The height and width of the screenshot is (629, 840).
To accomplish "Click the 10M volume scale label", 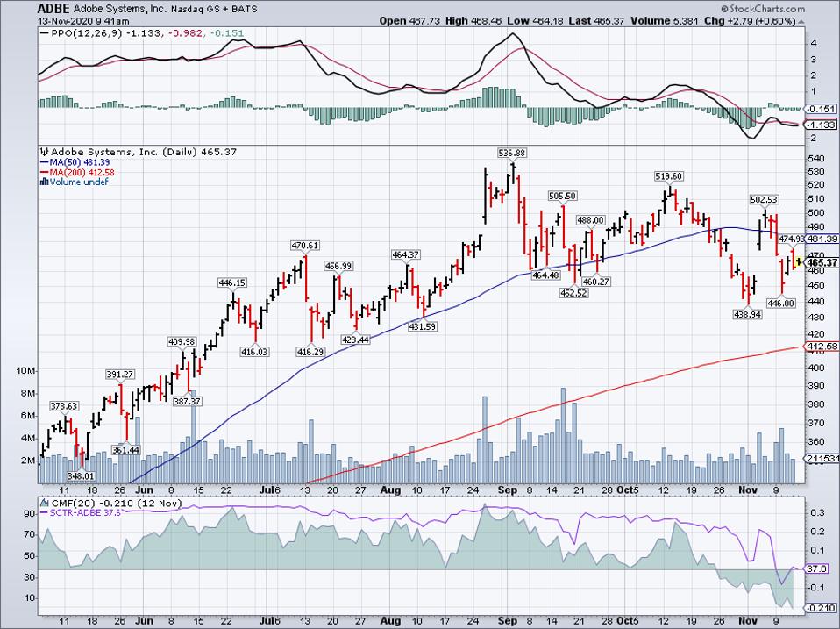I will [25, 371].
